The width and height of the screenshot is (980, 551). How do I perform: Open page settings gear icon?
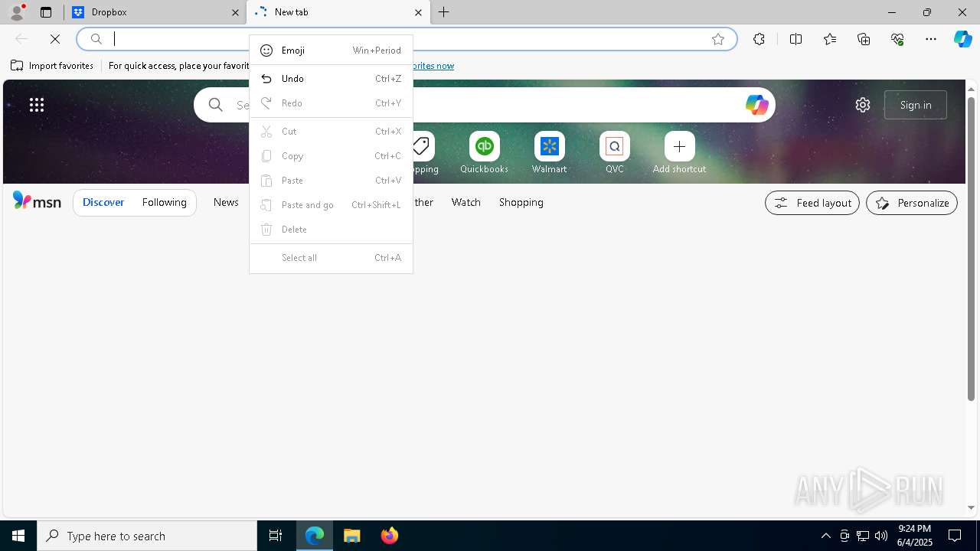click(863, 105)
